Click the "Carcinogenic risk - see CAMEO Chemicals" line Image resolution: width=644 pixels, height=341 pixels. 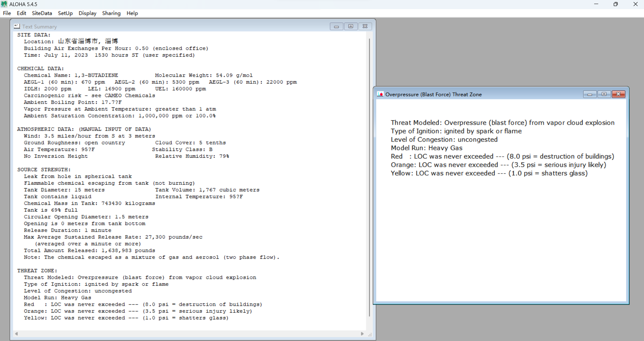tap(90, 95)
